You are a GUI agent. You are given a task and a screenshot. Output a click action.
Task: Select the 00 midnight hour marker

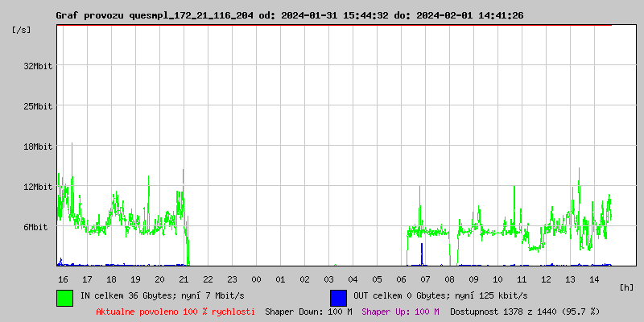(256, 279)
